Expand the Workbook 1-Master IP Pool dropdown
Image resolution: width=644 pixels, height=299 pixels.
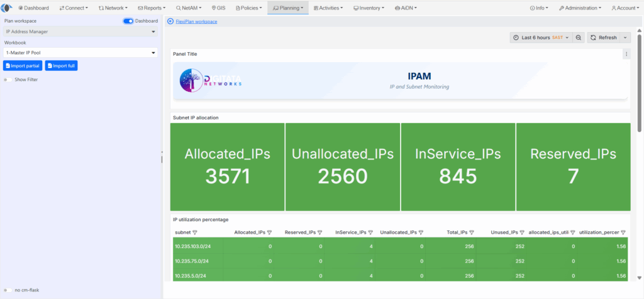80,53
